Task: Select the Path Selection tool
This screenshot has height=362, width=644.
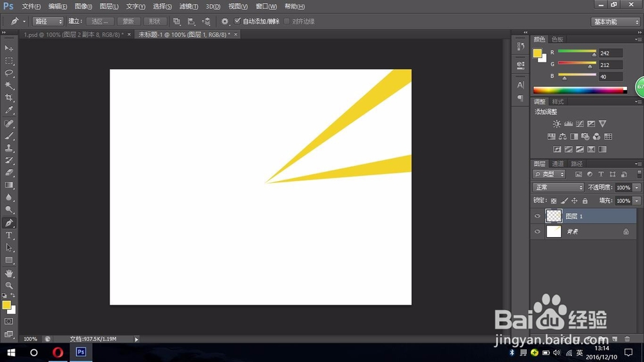Action: coord(9,248)
